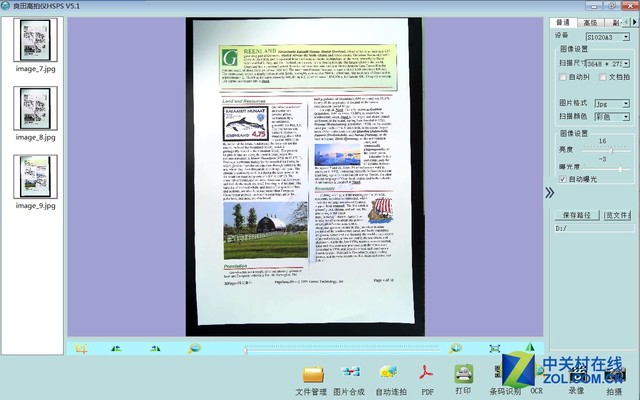
Task: Open the 扫描颜色 scan color dropdown
Action: (x=607, y=117)
